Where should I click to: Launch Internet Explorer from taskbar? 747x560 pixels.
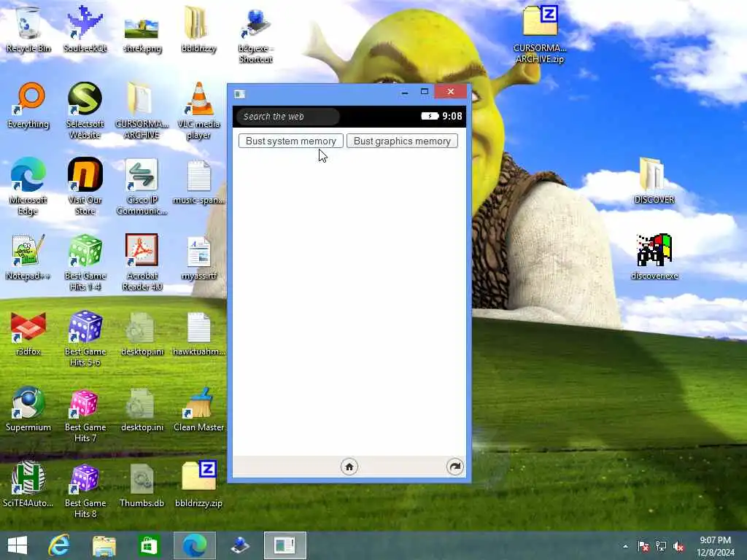[59, 545]
